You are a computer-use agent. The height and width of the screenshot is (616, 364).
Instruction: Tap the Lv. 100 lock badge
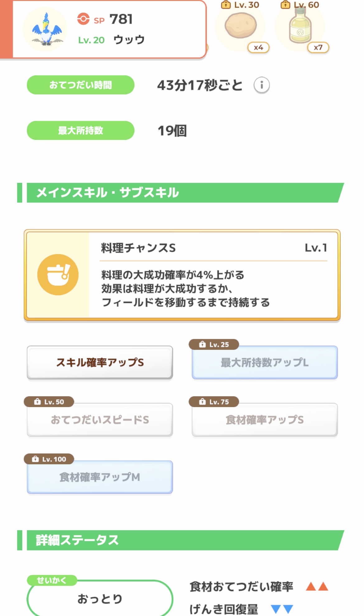(x=49, y=459)
